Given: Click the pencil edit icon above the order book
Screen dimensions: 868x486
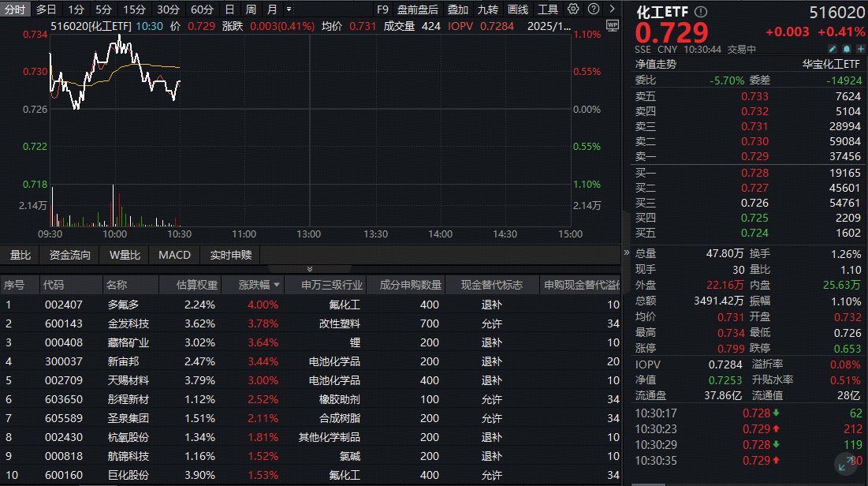Looking at the screenshot, I should point(832,48).
